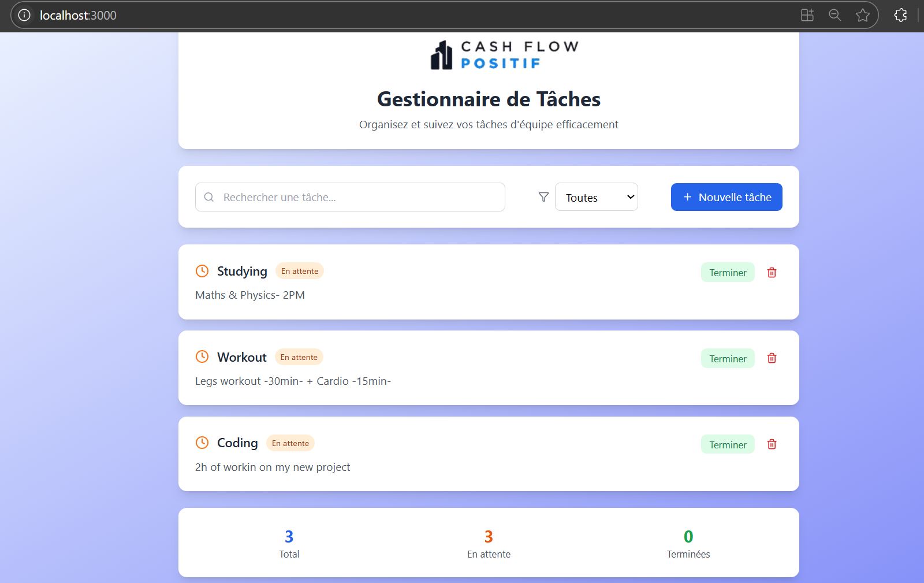The image size is (924, 583).
Task: Delete the Workout task via trash icon
Action: point(771,358)
